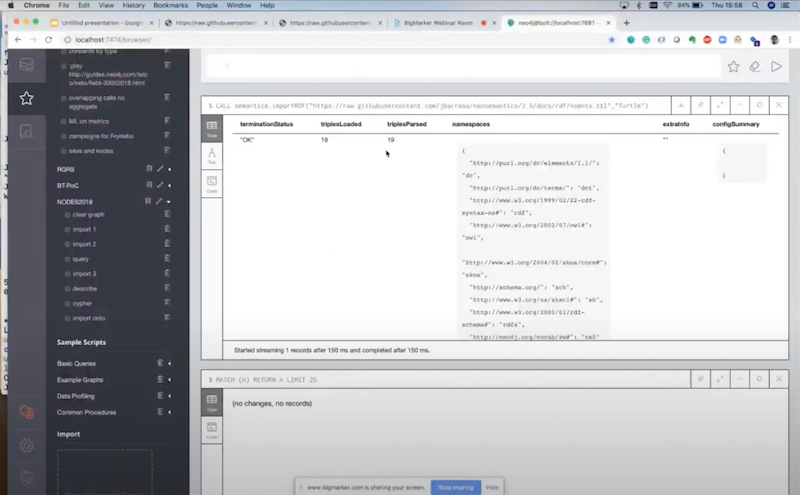Run the query with play icon

(776, 66)
